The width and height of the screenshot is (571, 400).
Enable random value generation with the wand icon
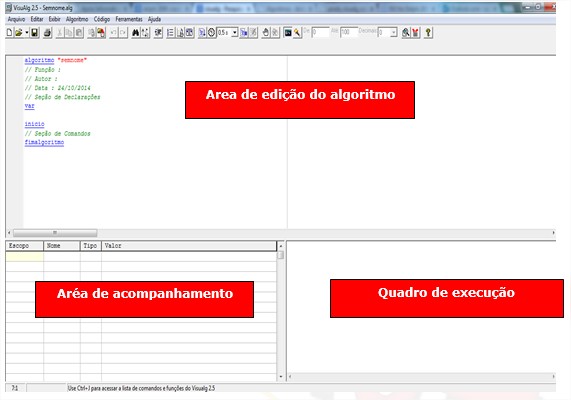pos(298,33)
